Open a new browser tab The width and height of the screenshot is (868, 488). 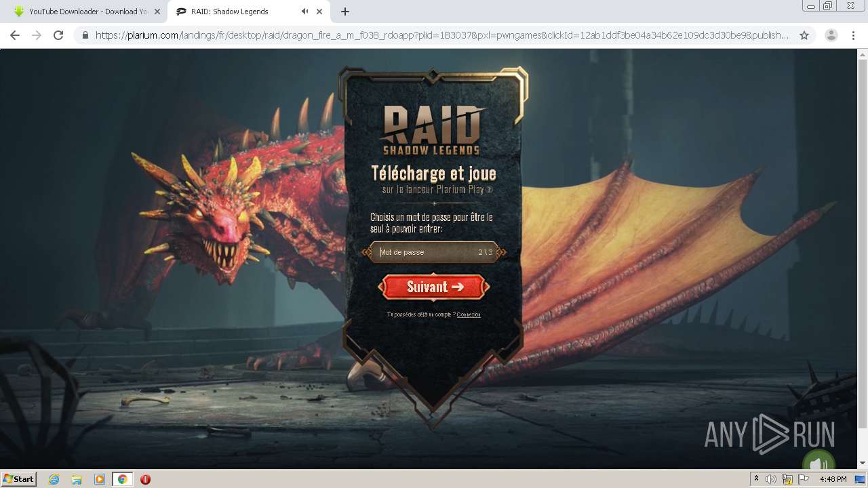[x=344, y=12]
